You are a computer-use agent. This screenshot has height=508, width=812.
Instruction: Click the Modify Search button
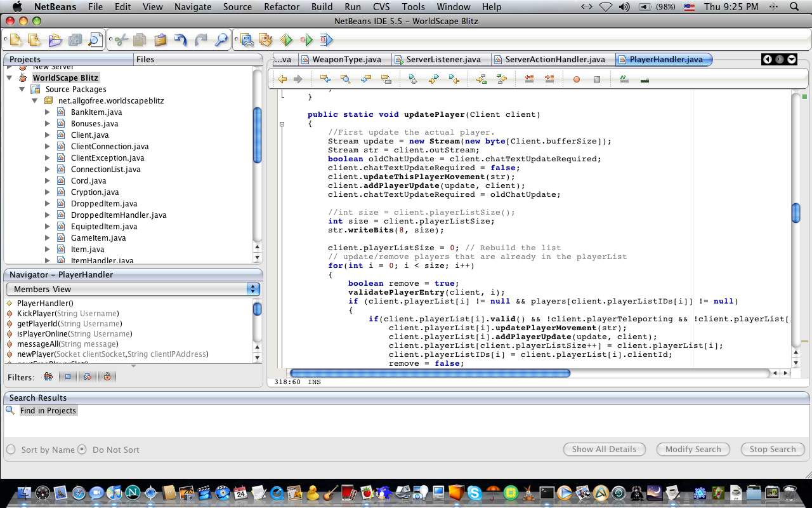coord(693,449)
